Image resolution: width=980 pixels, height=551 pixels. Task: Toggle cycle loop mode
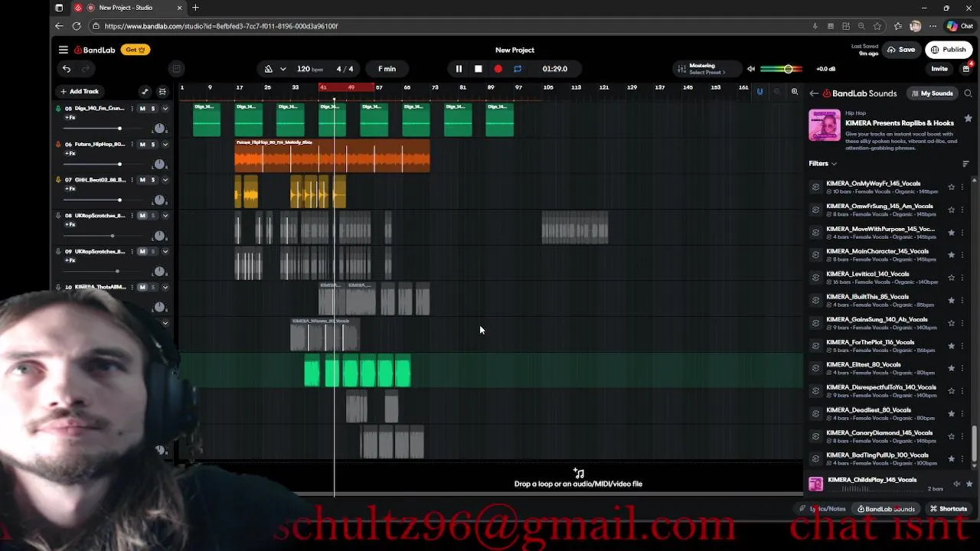click(518, 69)
